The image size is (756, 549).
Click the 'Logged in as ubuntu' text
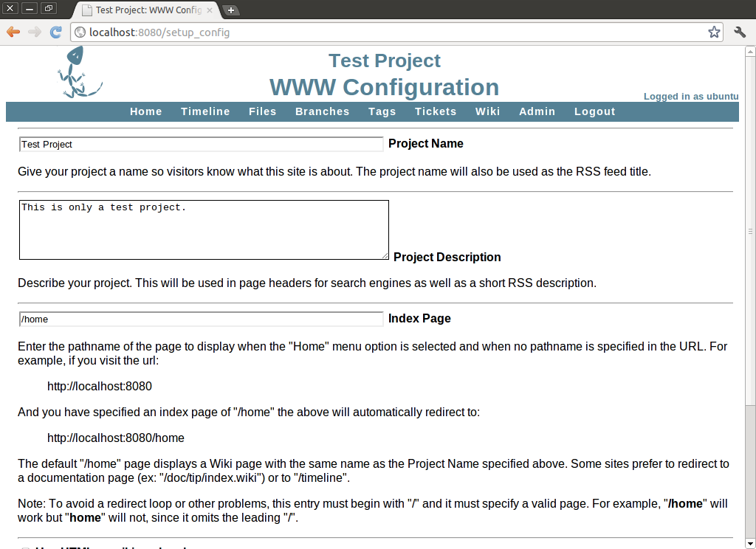691,97
